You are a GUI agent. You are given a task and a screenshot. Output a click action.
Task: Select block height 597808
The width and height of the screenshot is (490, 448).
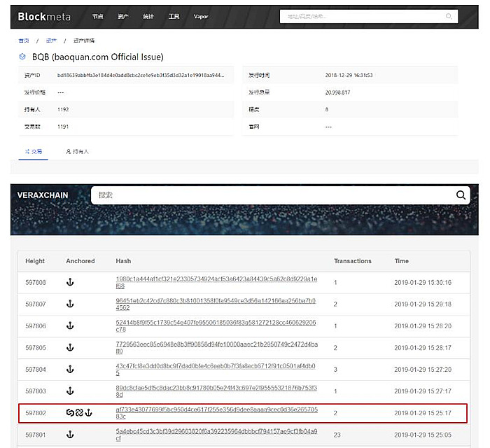click(36, 282)
